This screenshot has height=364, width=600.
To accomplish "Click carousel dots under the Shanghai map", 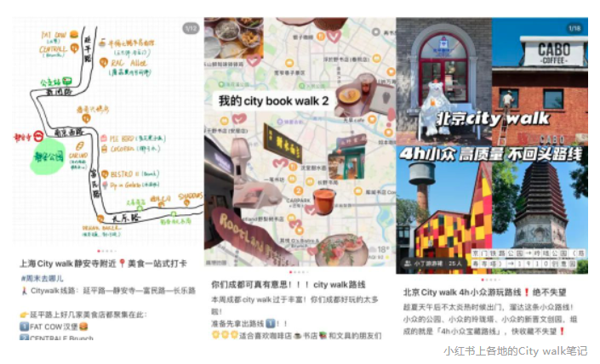I will 107,251.
